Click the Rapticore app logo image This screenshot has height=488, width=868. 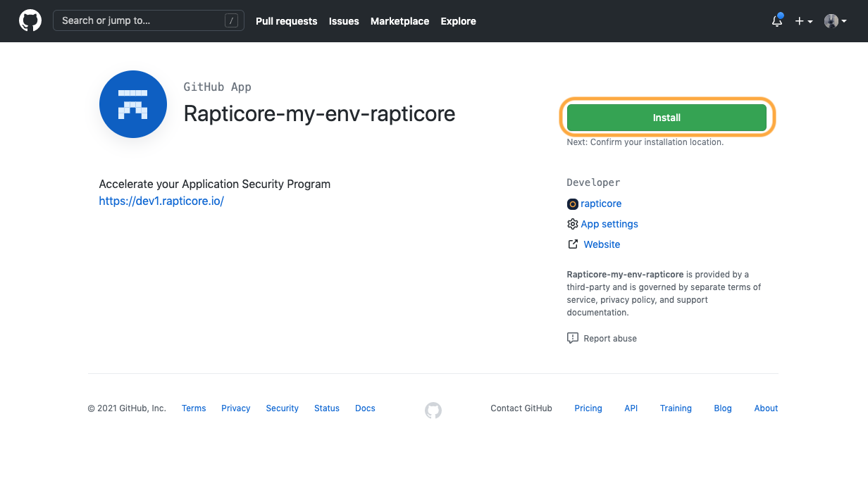[x=133, y=104]
